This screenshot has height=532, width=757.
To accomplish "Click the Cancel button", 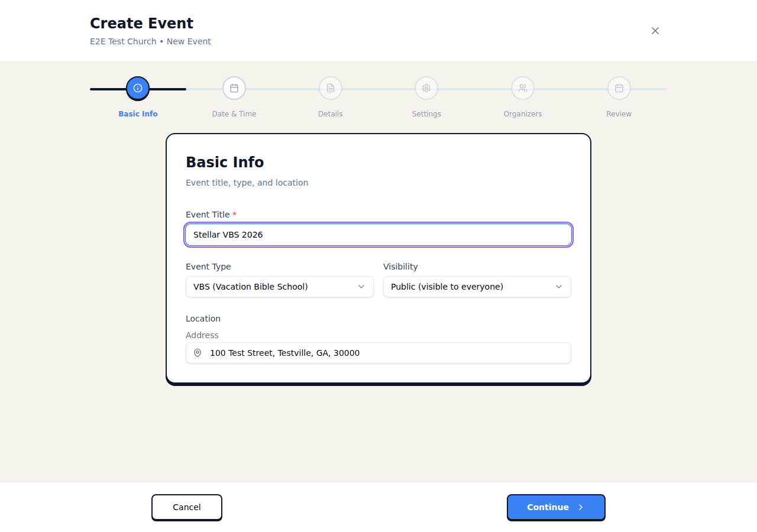I will pyautogui.click(x=187, y=507).
